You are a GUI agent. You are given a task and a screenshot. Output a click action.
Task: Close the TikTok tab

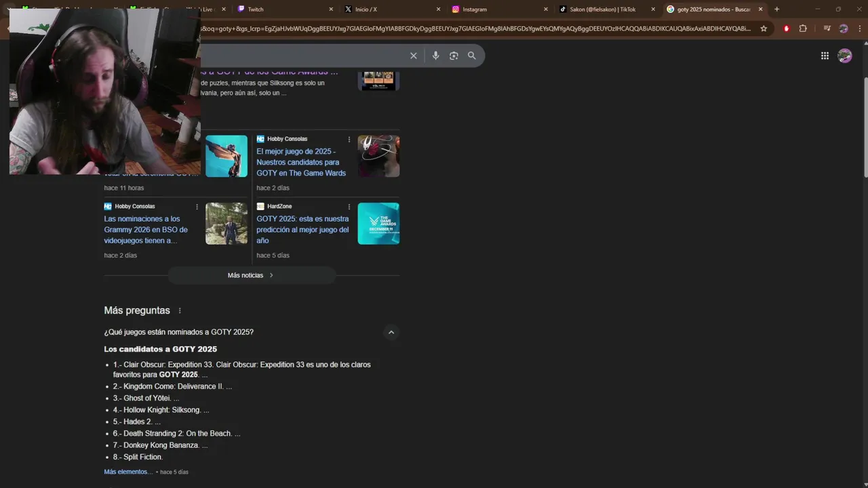[x=653, y=9]
